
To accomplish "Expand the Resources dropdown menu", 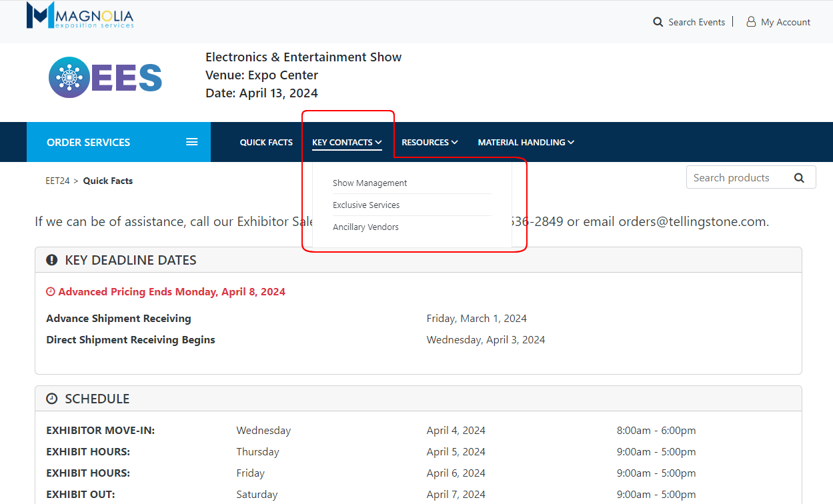I will [430, 142].
